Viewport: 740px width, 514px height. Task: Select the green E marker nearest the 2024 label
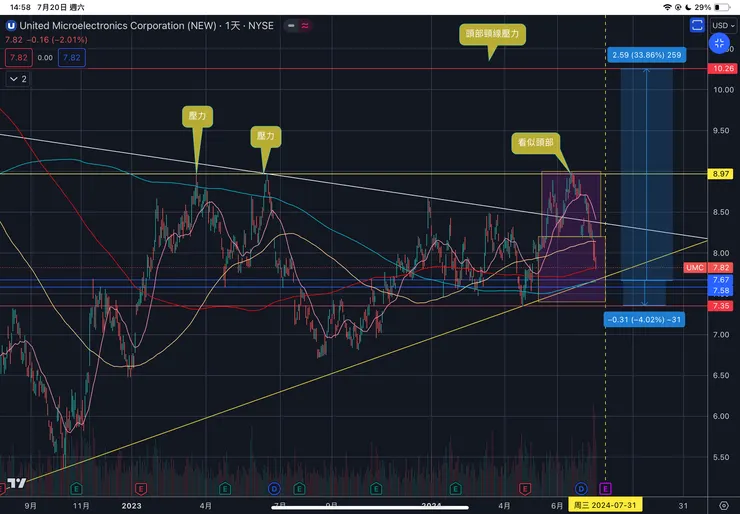pyautogui.click(x=455, y=488)
